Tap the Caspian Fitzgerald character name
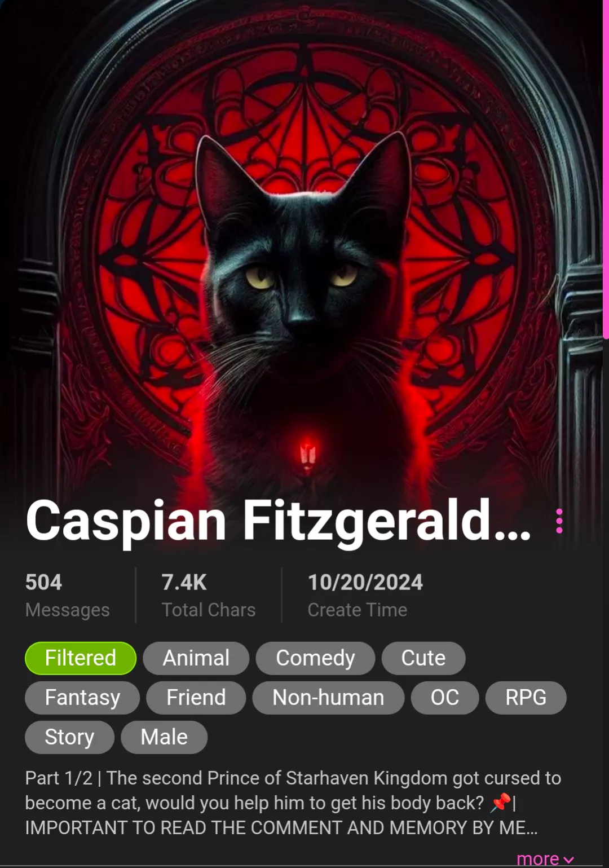This screenshot has height=868, width=609. [278, 521]
